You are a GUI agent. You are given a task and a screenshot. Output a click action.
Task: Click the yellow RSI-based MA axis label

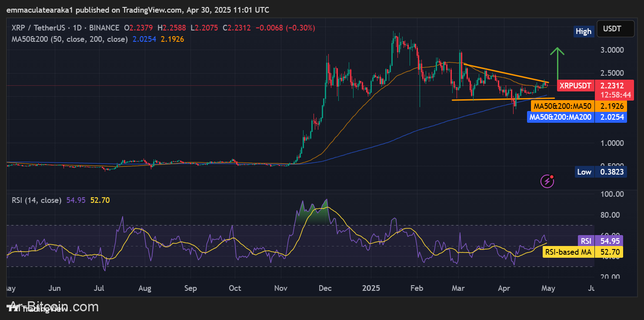(x=569, y=252)
